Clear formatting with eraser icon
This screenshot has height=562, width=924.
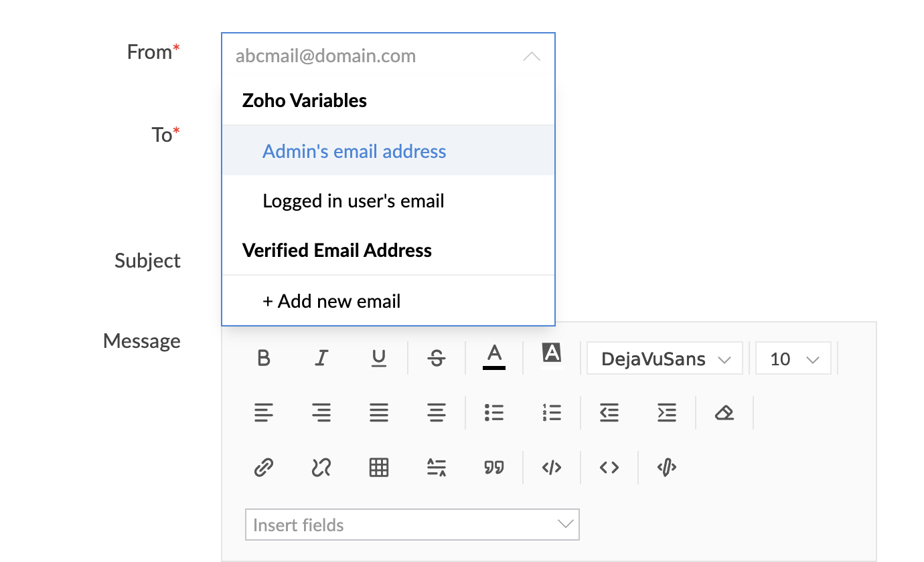[x=724, y=413]
